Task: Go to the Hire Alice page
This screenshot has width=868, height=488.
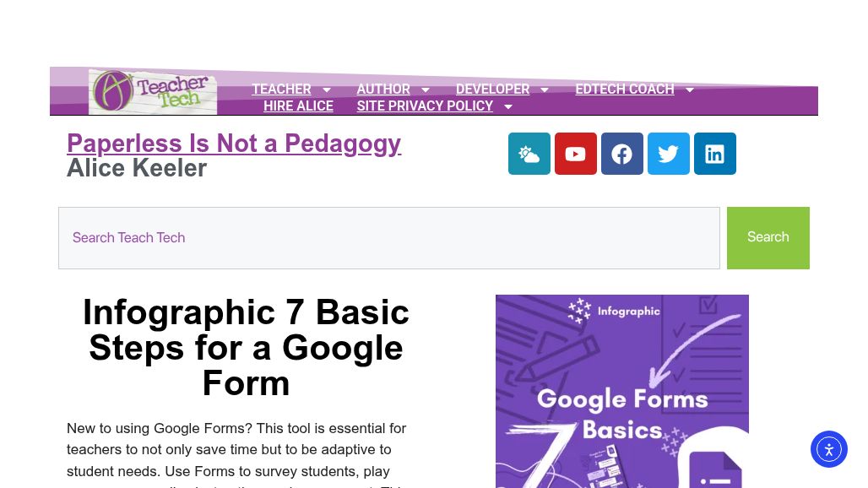Action: click(x=298, y=106)
